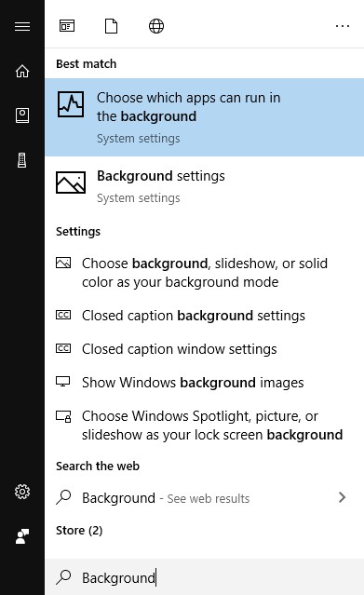Open the three-dots more options menu
364x595 pixels.
pos(343,26)
